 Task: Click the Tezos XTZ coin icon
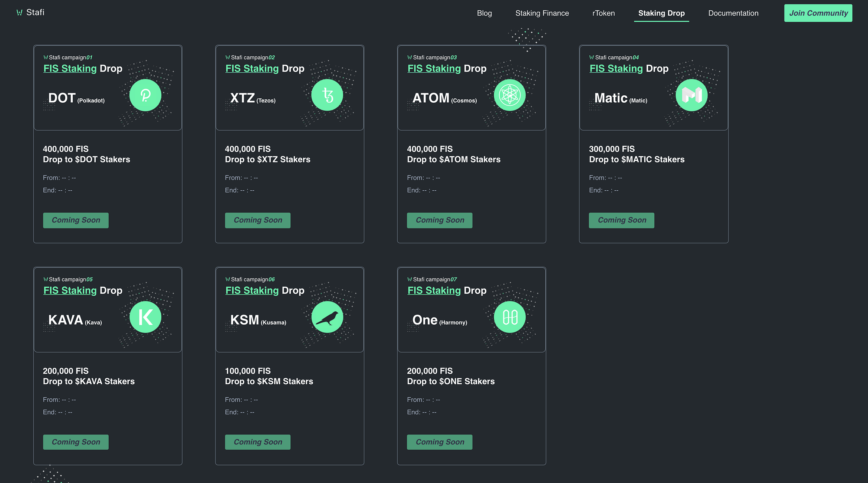(327, 95)
